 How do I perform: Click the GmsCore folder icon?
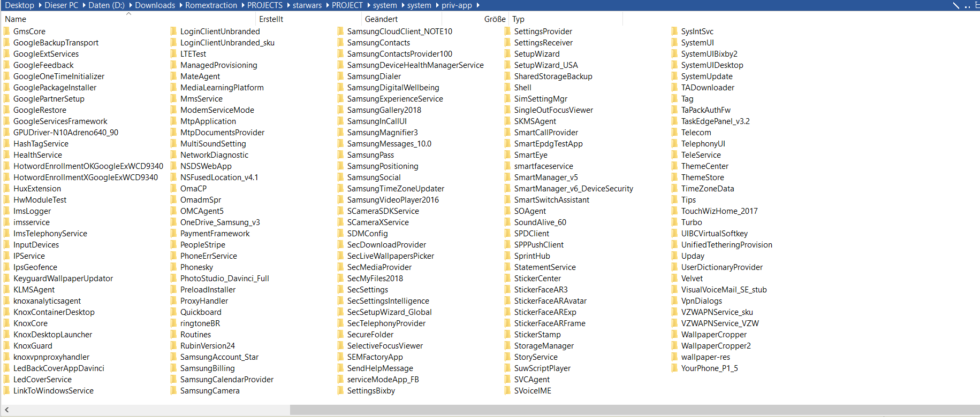(6, 31)
